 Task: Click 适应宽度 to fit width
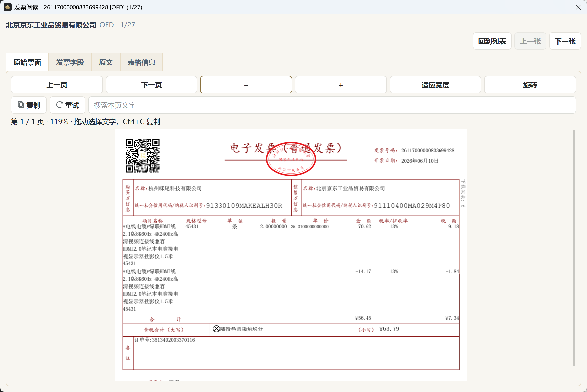tap(435, 85)
